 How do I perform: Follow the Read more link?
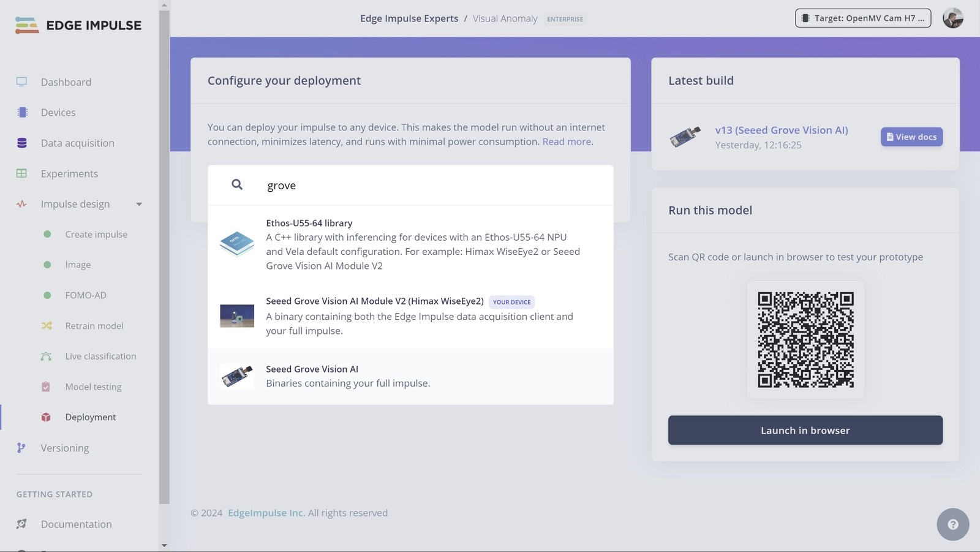tap(567, 142)
